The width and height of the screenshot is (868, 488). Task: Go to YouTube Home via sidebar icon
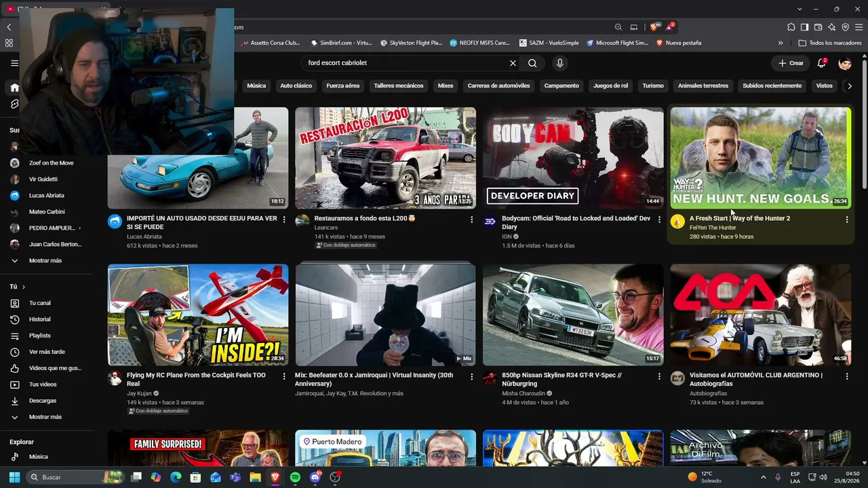14,87
